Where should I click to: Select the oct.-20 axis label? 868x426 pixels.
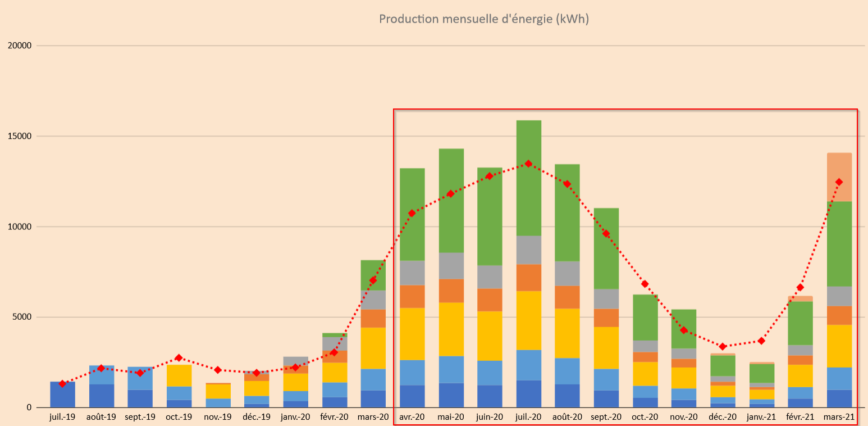pyautogui.click(x=645, y=417)
